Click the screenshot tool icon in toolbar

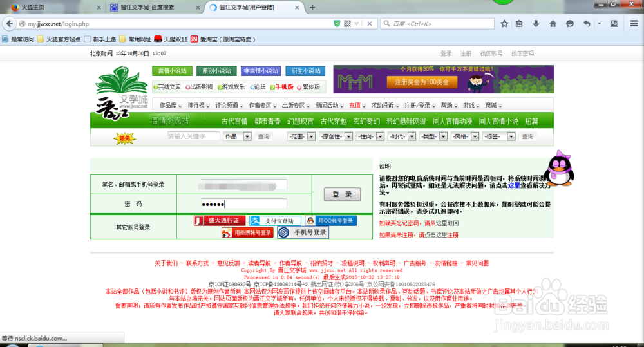click(614, 24)
